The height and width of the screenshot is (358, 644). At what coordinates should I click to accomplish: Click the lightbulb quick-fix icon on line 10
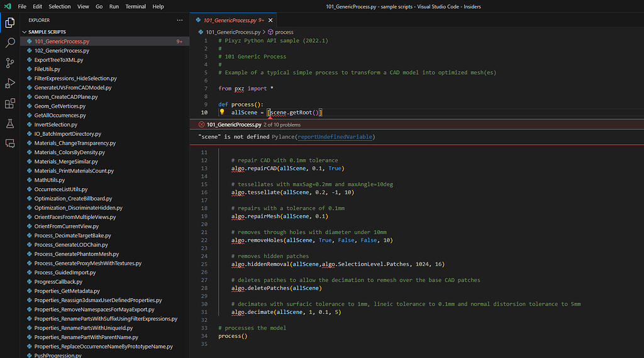[x=222, y=112]
